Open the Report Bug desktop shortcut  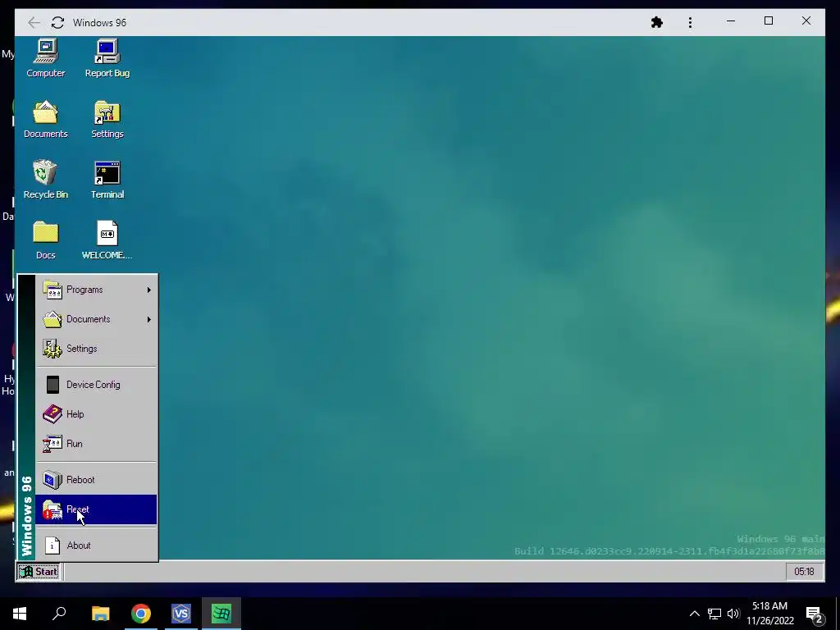tap(107, 58)
